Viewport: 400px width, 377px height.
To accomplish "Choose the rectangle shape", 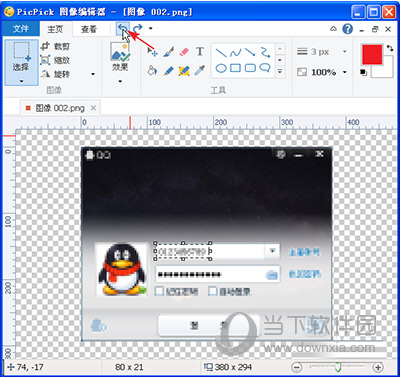I will pos(235,68).
